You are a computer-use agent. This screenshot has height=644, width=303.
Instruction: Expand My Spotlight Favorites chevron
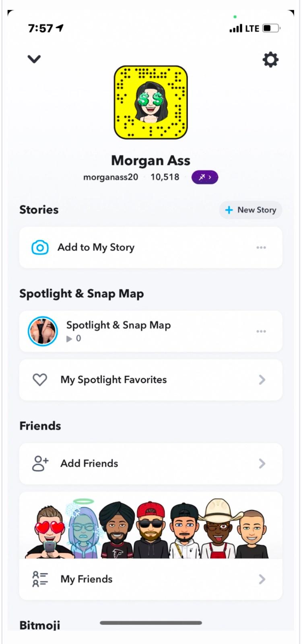point(262,380)
